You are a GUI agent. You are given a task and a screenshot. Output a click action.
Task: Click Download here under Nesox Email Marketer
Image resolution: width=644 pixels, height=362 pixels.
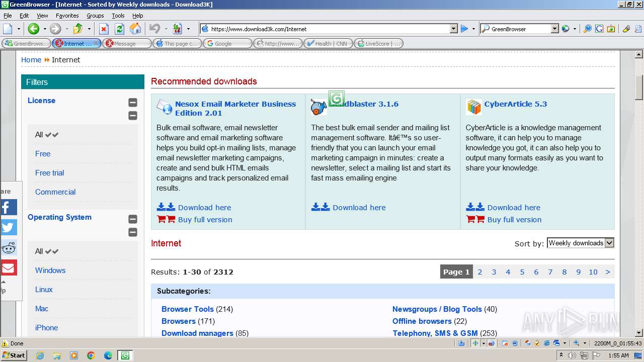(x=204, y=208)
